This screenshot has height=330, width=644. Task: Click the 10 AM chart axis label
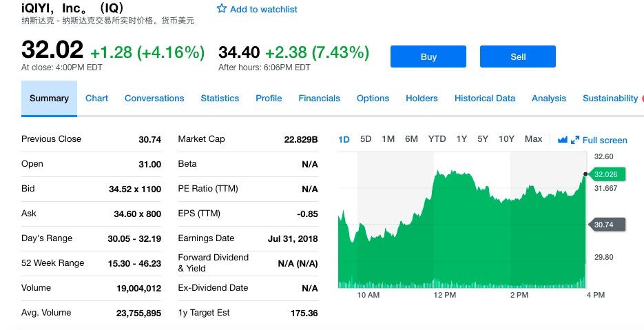pos(368,295)
